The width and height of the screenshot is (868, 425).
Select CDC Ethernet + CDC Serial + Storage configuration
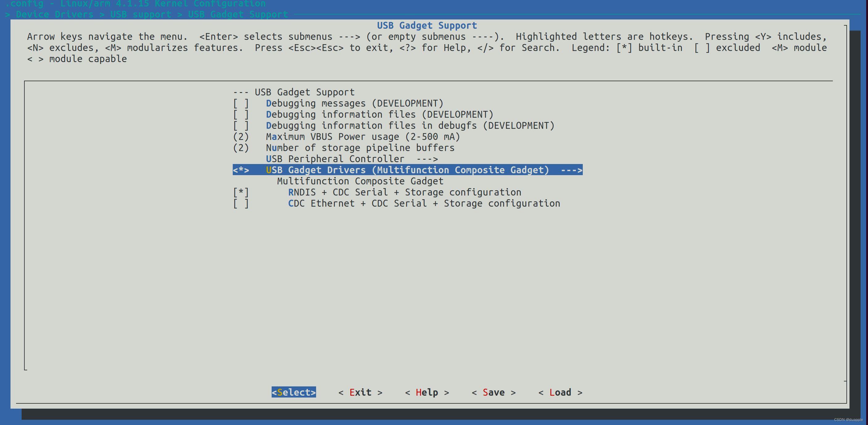coord(424,204)
